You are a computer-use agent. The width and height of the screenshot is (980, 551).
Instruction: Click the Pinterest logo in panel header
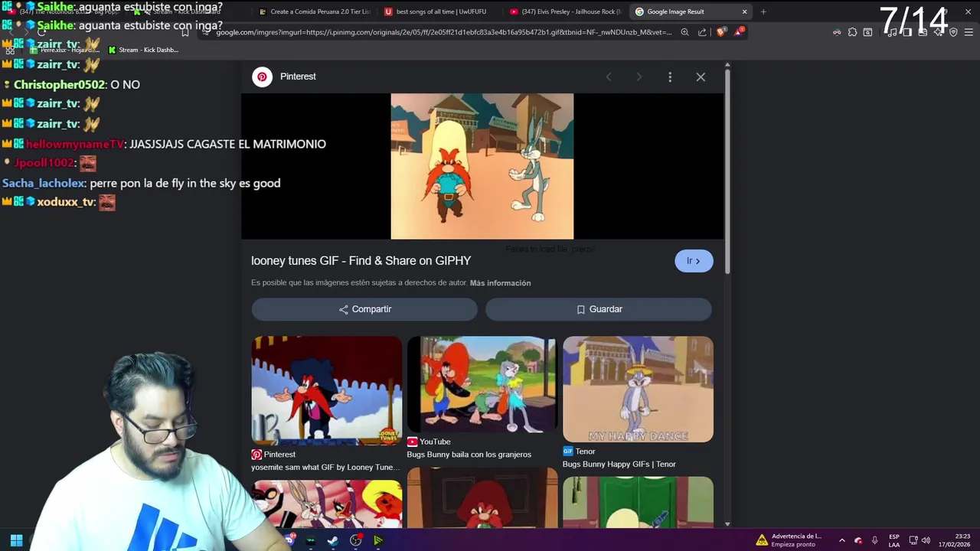[x=263, y=77]
